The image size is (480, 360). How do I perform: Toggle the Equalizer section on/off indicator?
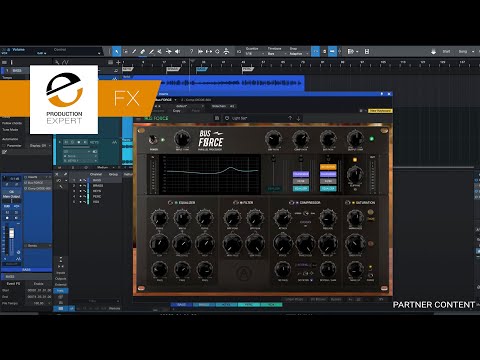176,203
